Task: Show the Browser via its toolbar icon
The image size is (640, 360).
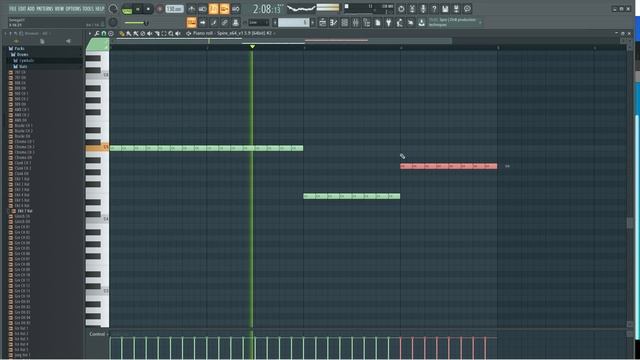Action: click(367, 23)
